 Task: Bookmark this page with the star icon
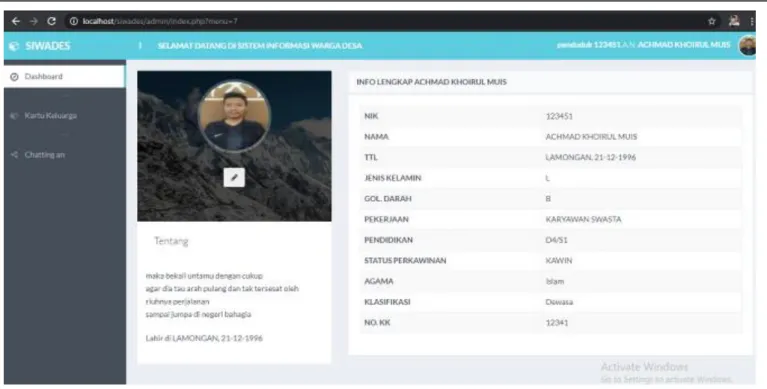click(712, 21)
